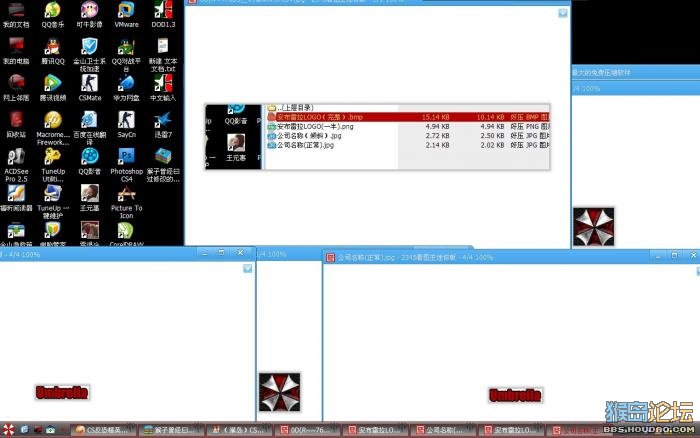The image size is (700, 438).
Task: Click the Picture To Icon shortcut
Action: pos(126,202)
